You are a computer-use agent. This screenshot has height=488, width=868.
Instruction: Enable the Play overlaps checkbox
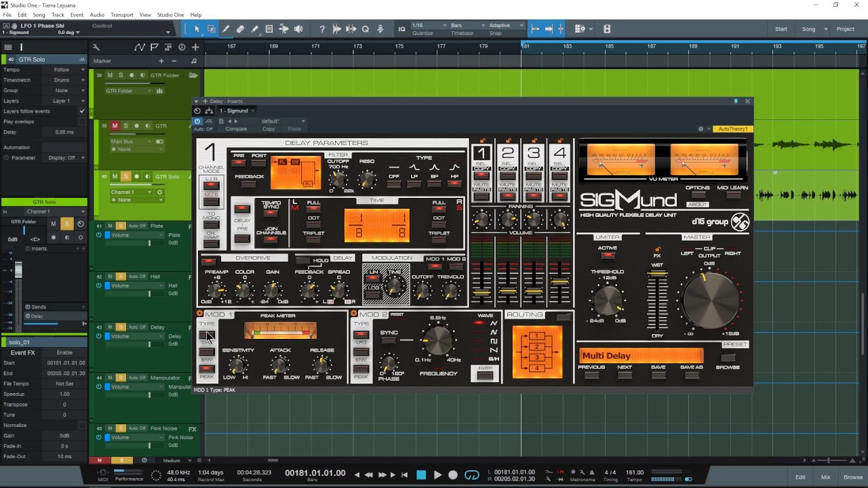pos(82,121)
